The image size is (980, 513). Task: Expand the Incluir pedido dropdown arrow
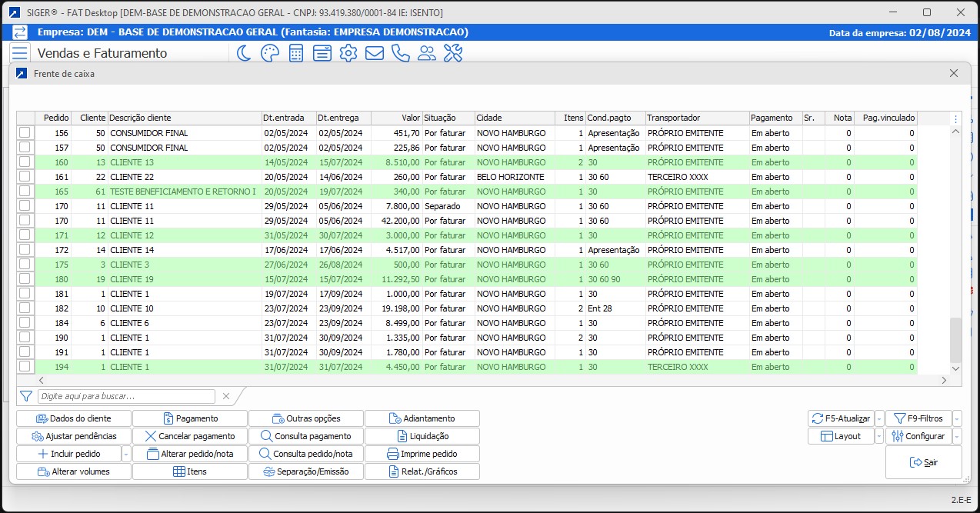point(126,454)
